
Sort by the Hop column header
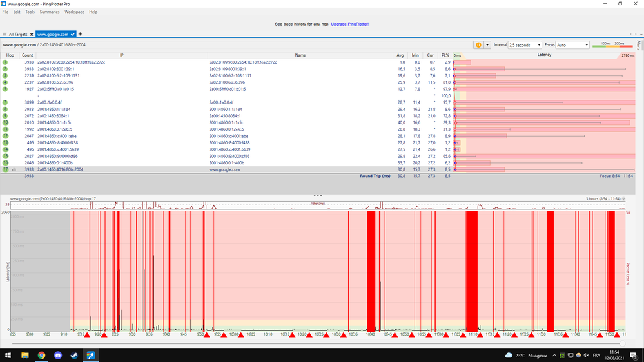[x=10, y=55]
